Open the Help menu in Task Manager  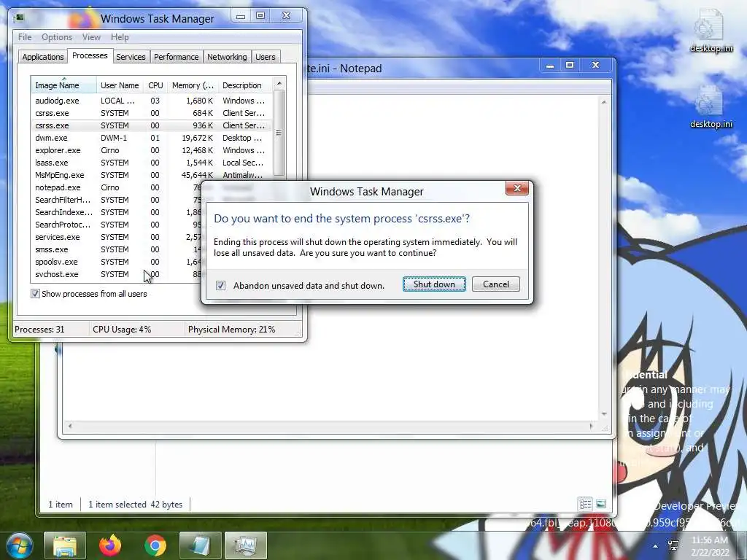(120, 37)
